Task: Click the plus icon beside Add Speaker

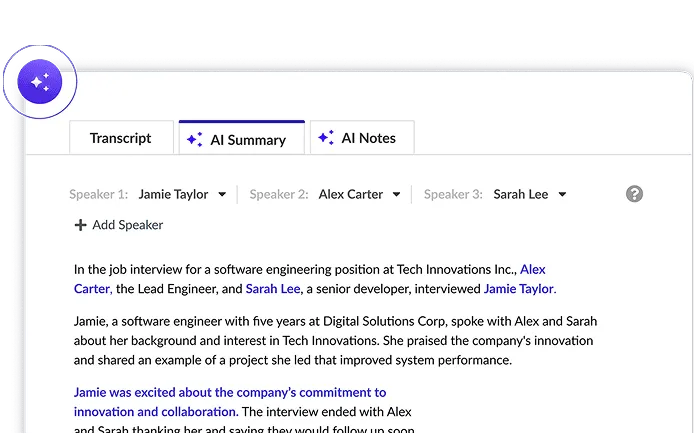Action: pyautogui.click(x=80, y=225)
